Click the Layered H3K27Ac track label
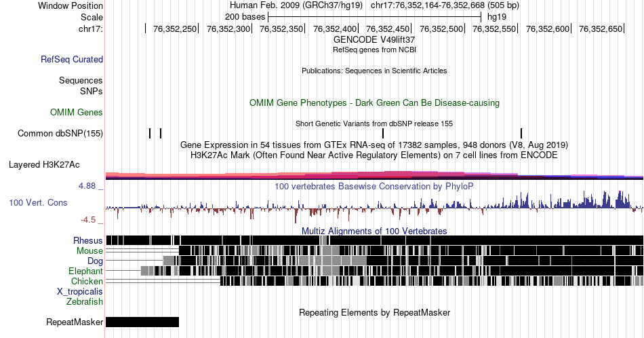This screenshot has height=338, width=644. pyautogui.click(x=44, y=164)
